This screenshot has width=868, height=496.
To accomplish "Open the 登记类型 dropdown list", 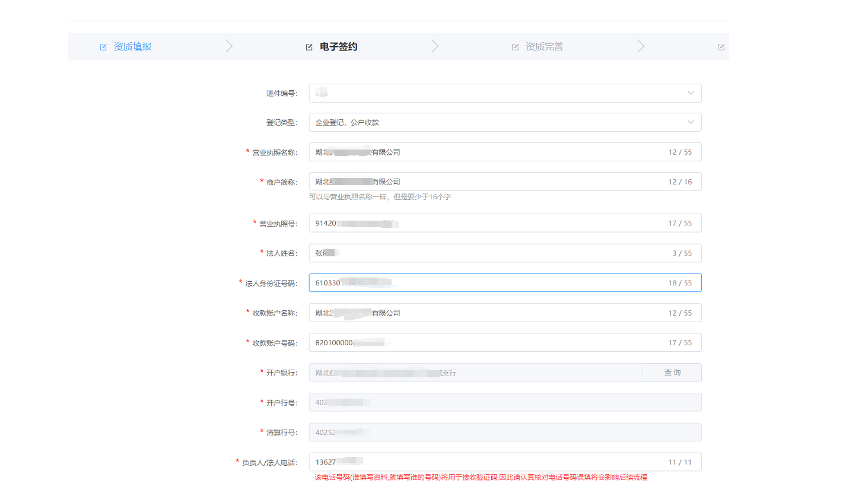I will pos(504,122).
